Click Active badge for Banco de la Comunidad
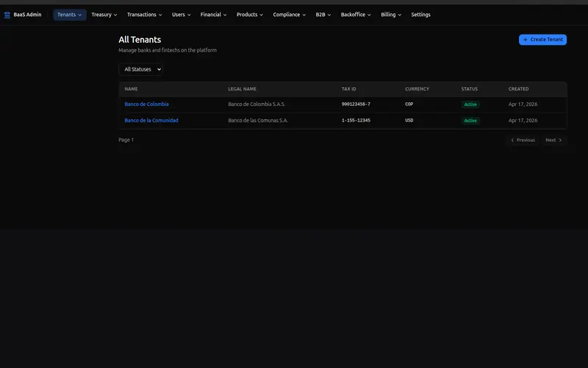588x368 pixels. pos(470,121)
